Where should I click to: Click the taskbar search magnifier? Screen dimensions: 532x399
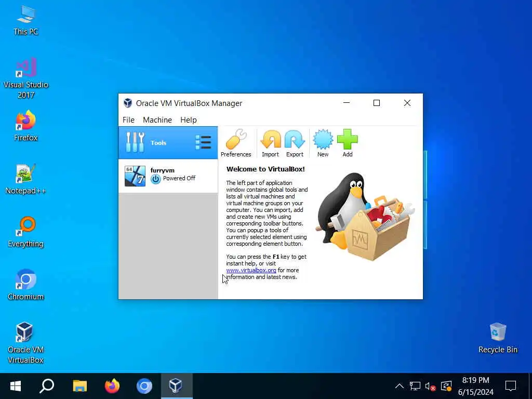tap(47, 386)
